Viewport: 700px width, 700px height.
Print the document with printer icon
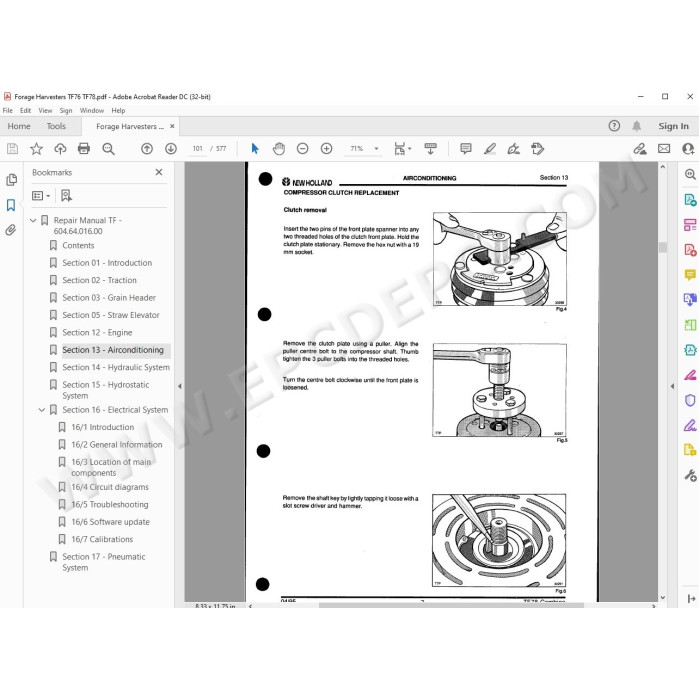pos(84,149)
